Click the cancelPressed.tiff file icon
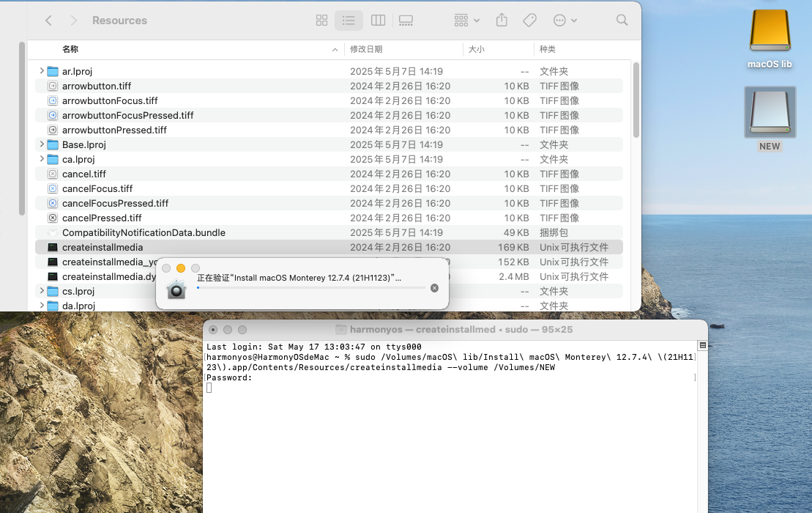Viewport: 812px width, 513px height. (x=53, y=218)
